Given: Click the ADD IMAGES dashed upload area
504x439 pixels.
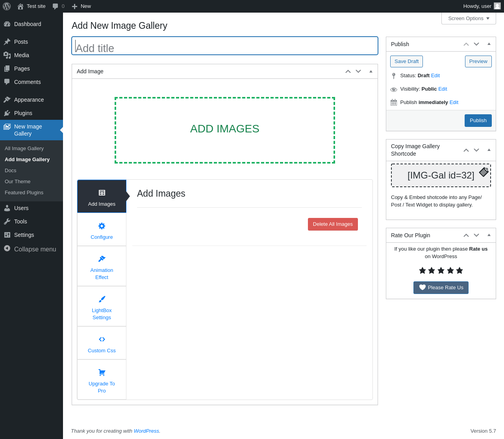Looking at the screenshot, I should (x=225, y=130).
